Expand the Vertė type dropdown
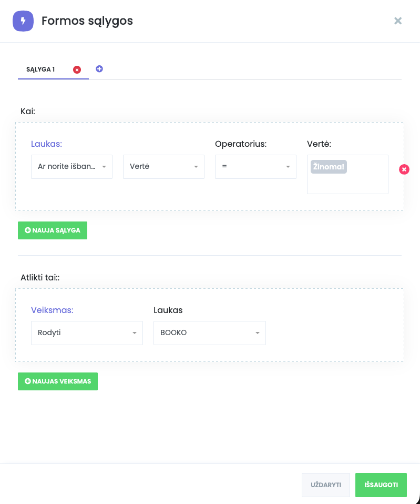420x504 pixels. pyautogui.click(x=163, y=166)
